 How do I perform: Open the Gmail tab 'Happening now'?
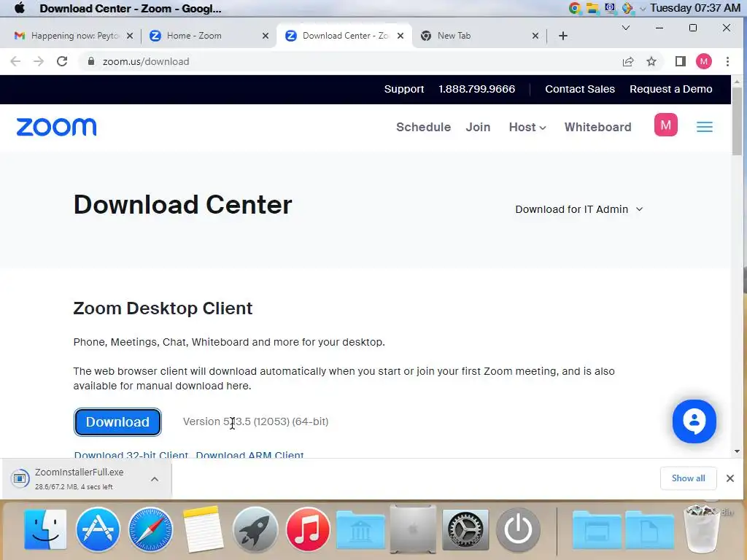click(74, 36)
